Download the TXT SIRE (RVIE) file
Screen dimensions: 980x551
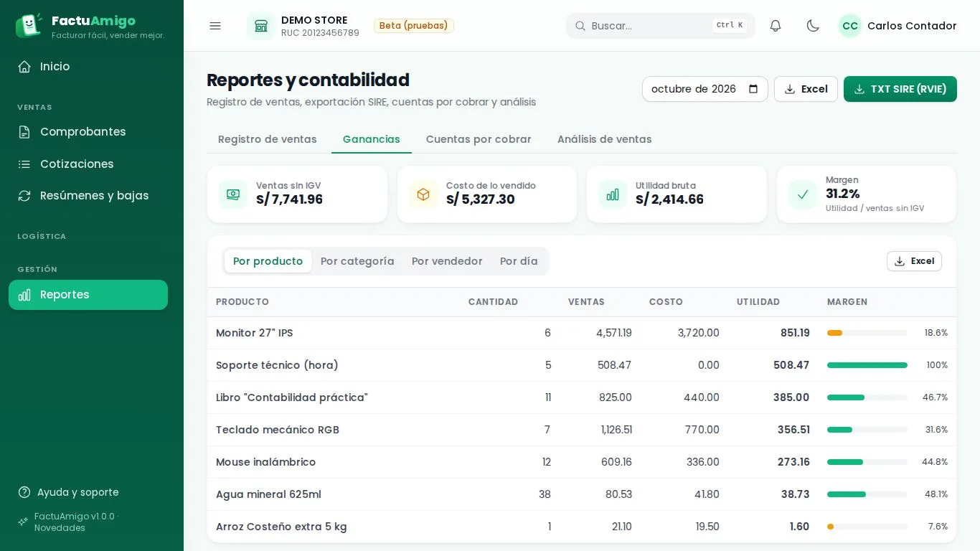[x=900, y=89]
